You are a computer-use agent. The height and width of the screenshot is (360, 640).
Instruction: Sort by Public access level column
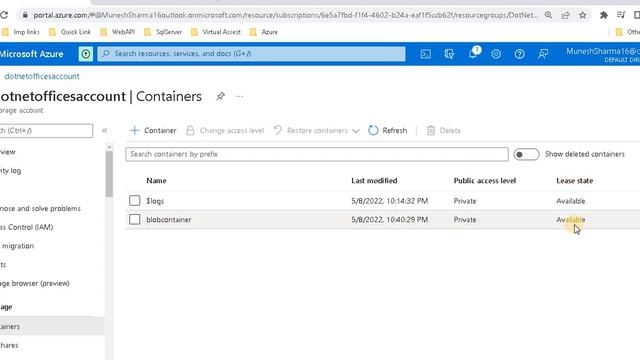[x=484, y=180]
